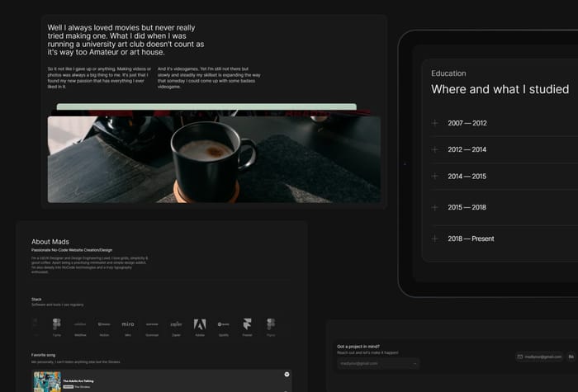578x392 pixels.
Task: Click the gmail address button with envelope
Action: click(539, 357)
